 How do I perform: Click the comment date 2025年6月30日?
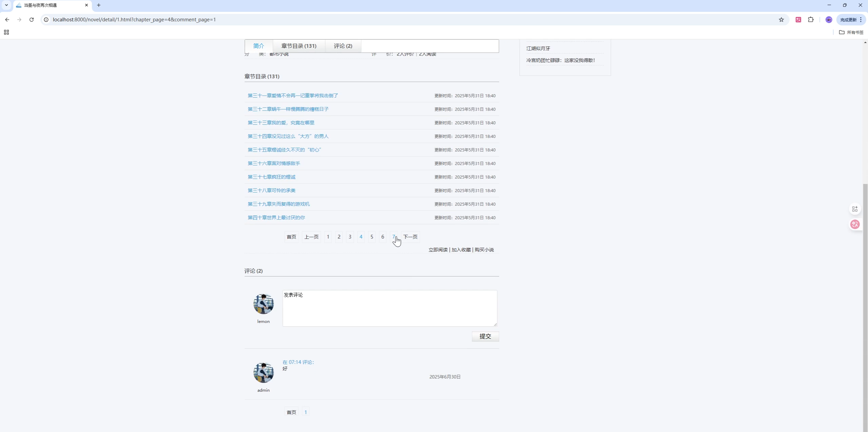(445, 377)
